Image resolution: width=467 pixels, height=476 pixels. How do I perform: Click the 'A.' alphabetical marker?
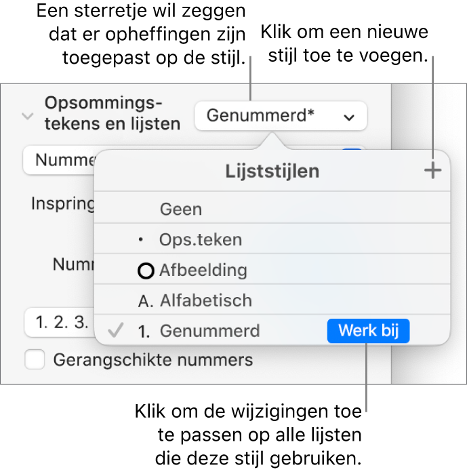[x=146, y=300]
